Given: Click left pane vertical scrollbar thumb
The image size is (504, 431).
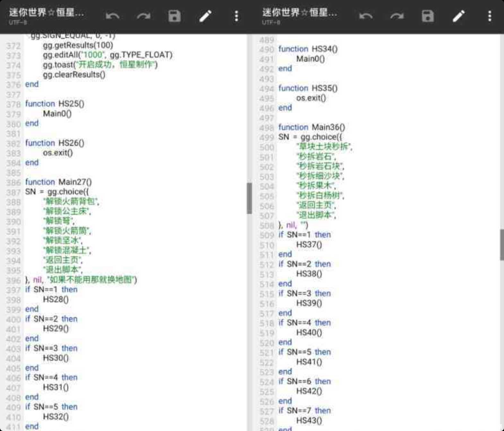Looking at the screenshot, I should pyautogui.click(x=249, y=198).
